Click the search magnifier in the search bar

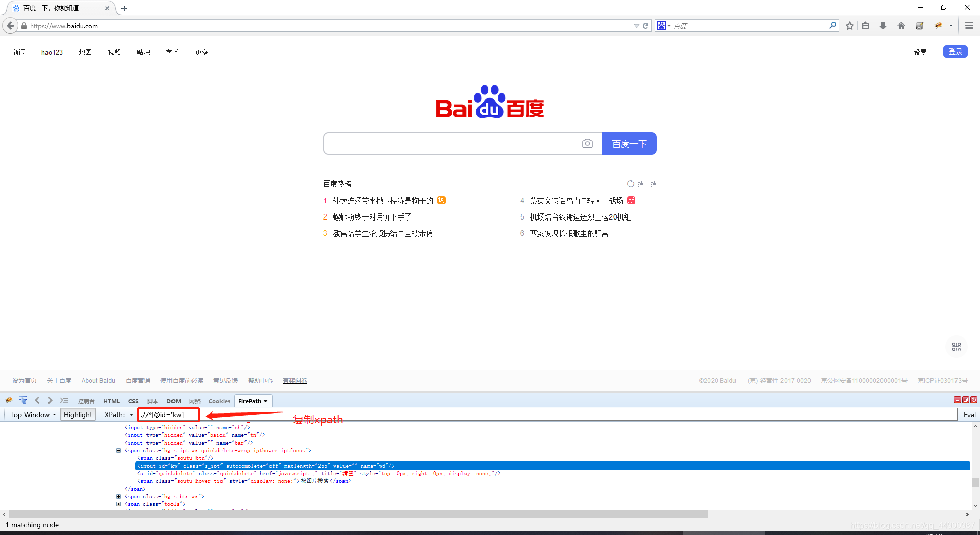coord(832,25)
